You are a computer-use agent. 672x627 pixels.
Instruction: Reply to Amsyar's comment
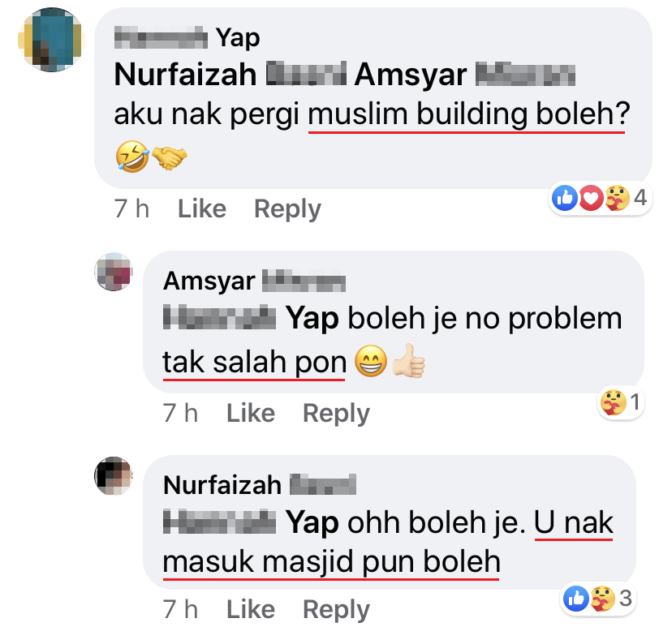(x=337, y=414)
